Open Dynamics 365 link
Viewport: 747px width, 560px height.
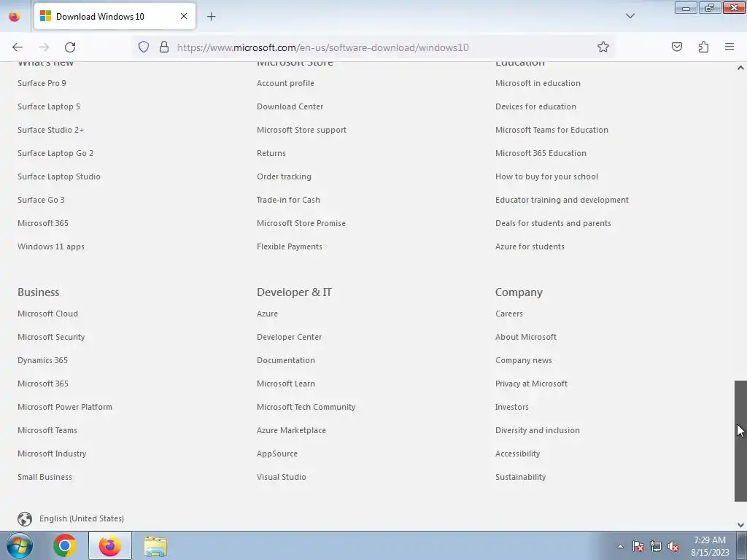point(42,360)
